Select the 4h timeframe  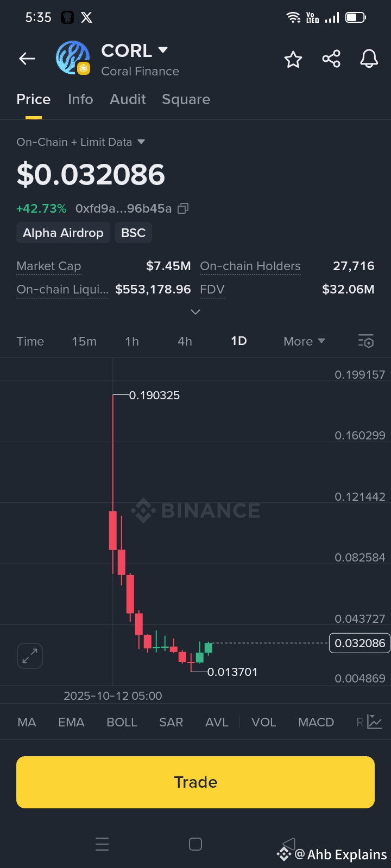point(185,341)
